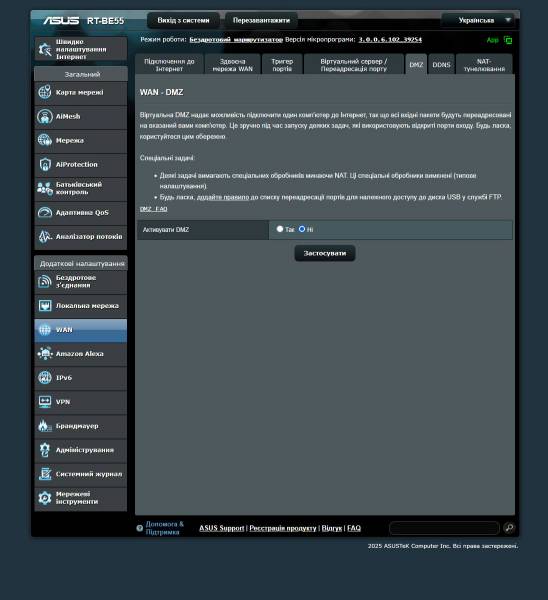
Task: Open the IPv6 sidebar icon
Action: [45, 378]
